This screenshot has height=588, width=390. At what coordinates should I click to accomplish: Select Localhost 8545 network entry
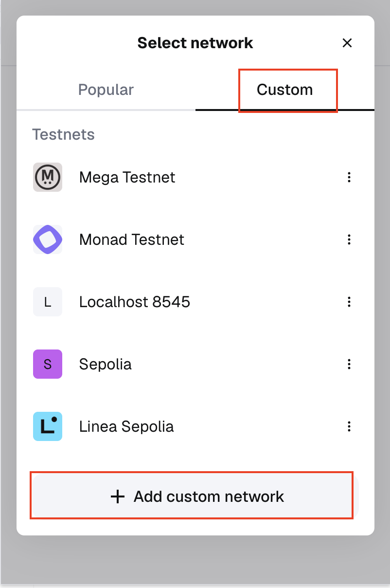point(135,302)
